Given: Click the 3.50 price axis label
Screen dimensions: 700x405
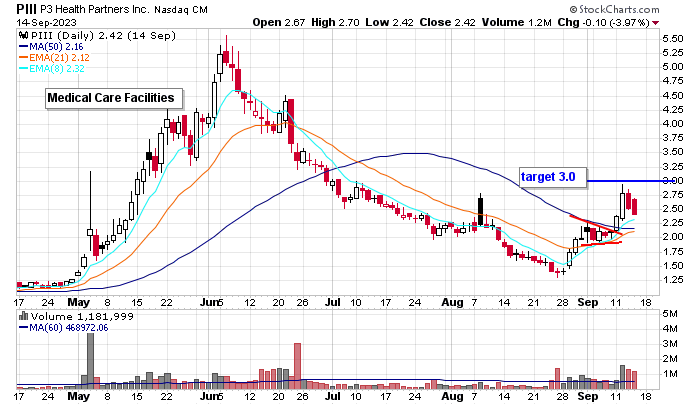Looking at the screenshot, I should [673, 152].
